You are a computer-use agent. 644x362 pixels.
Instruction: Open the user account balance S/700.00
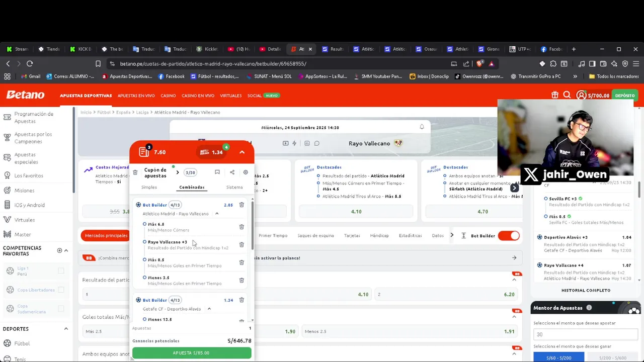[x=593, y=96]
